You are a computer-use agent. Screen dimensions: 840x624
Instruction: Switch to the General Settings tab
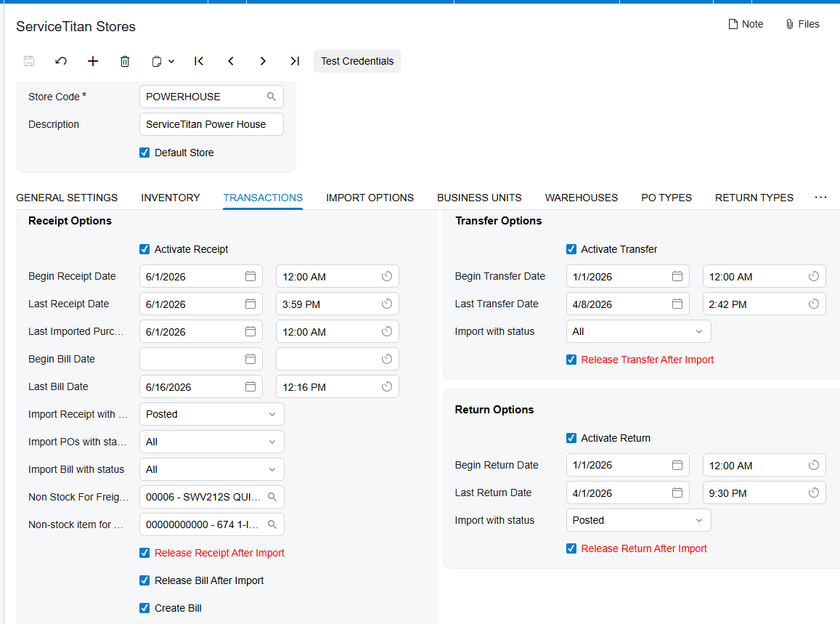(67, 198)
